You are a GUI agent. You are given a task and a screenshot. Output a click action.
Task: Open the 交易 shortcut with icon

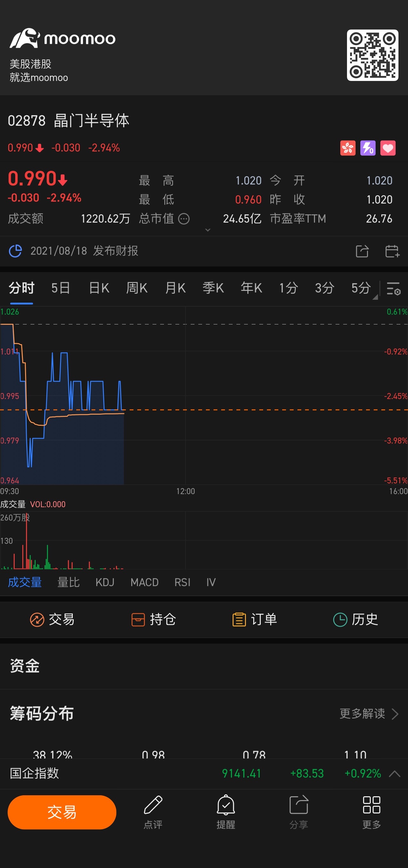click(52, 619)
